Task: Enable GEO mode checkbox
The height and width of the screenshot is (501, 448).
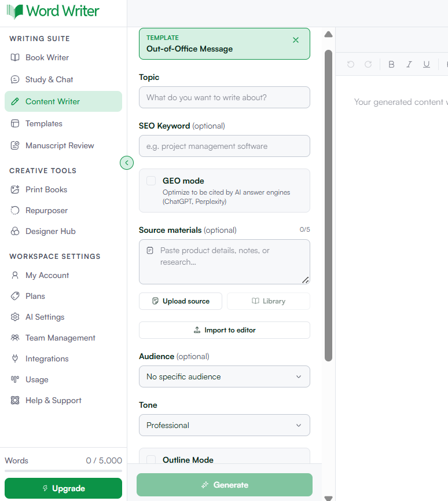Action: (x=151, y=181)
